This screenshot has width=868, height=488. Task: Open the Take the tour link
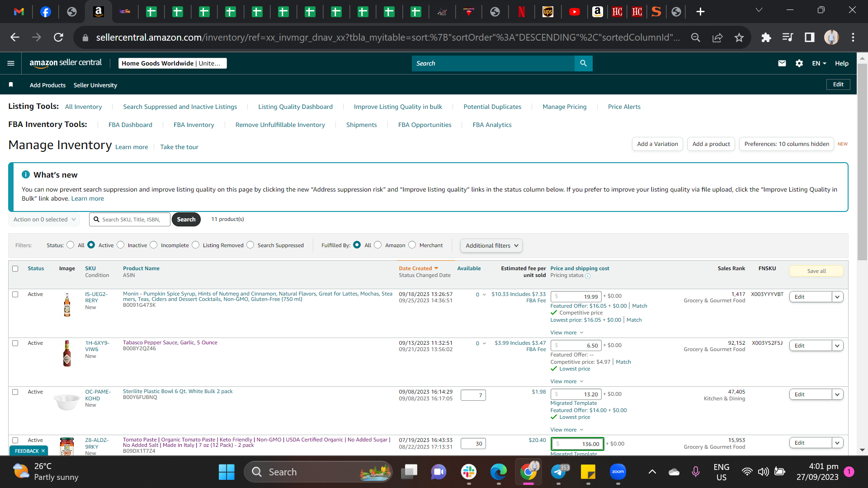coord(179,147)
